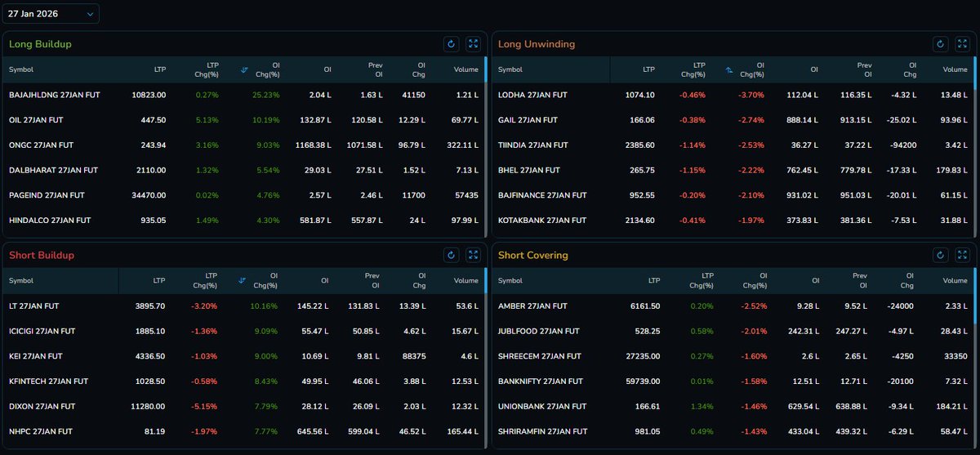Screen dimensions: 980x455
Task: Expand Short Covering panel to fullscreen
Action: tap(963, 255)
